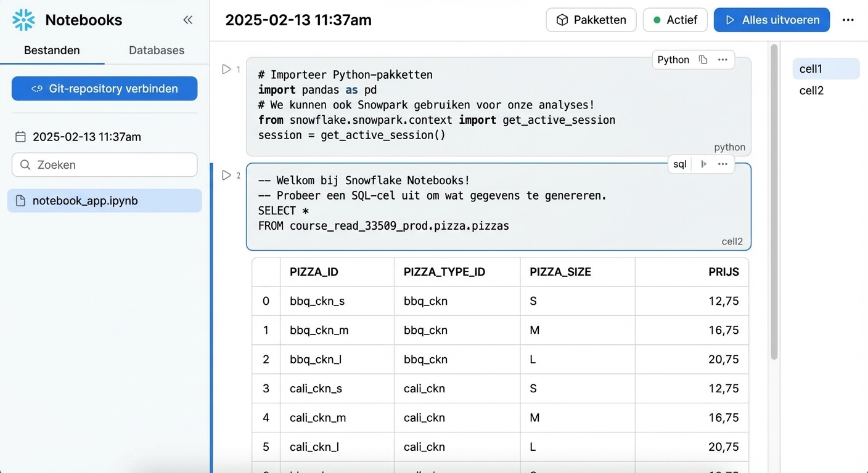Click Git-repository verbinden
Screen dimensions: 868x473
(104, 88)
